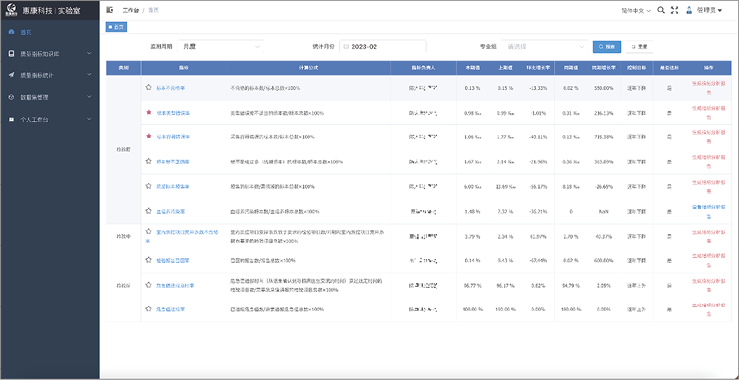Viewport: 739px width, 380px height.
Task: Expand the 质量指标知识库 sidebar menu
Action: (49, 54)
